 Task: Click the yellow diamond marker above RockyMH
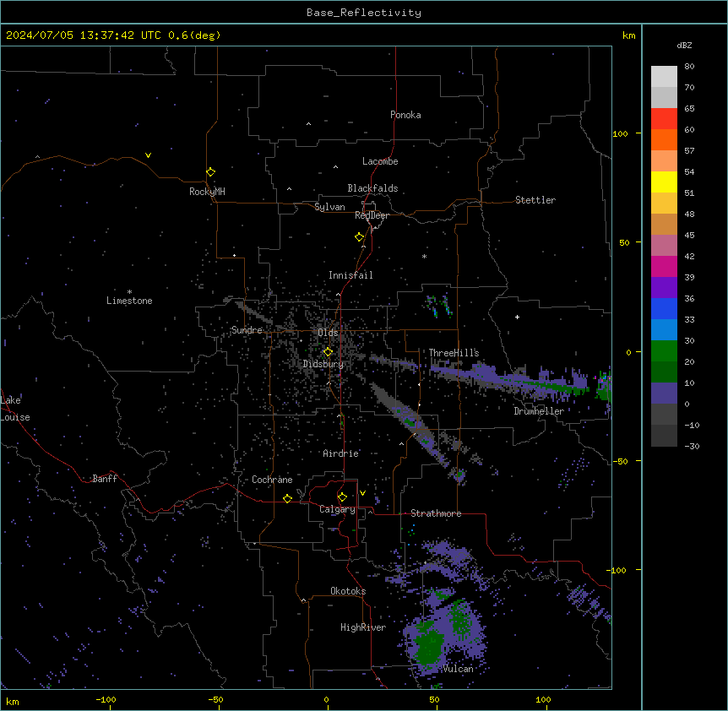tap(210, 172)
